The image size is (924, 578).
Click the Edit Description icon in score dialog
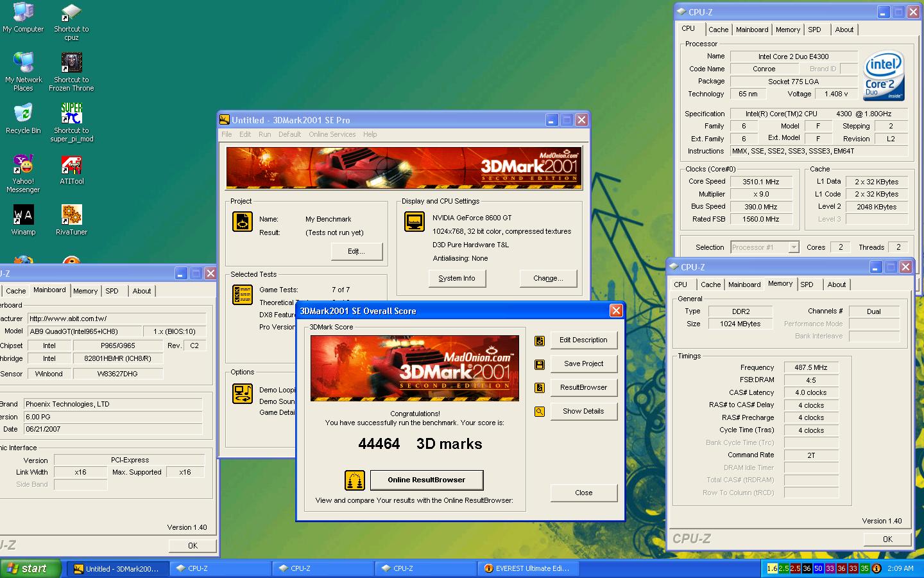[540, 340]
